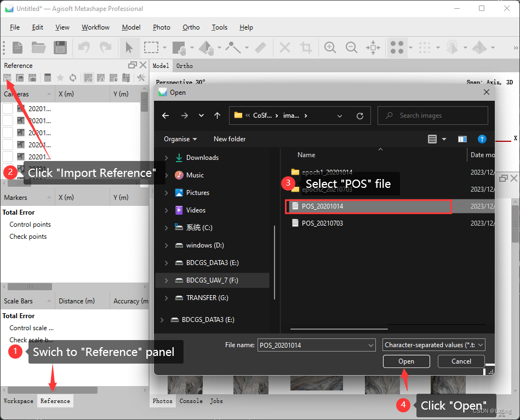Open Reference Settings wrench icon
This screenshot has width=520, height=420.
[x=141, y=78]
